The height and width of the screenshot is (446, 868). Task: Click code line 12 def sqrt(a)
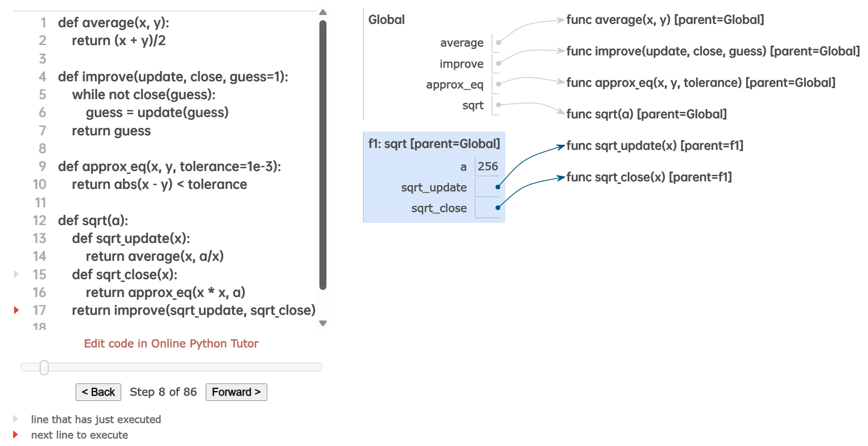tap(93, 220)
